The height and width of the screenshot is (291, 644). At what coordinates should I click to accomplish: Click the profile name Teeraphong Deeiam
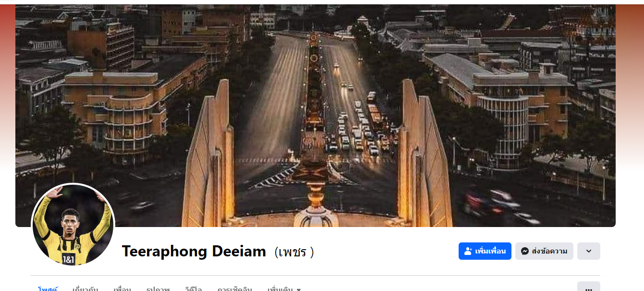point(194,251)
